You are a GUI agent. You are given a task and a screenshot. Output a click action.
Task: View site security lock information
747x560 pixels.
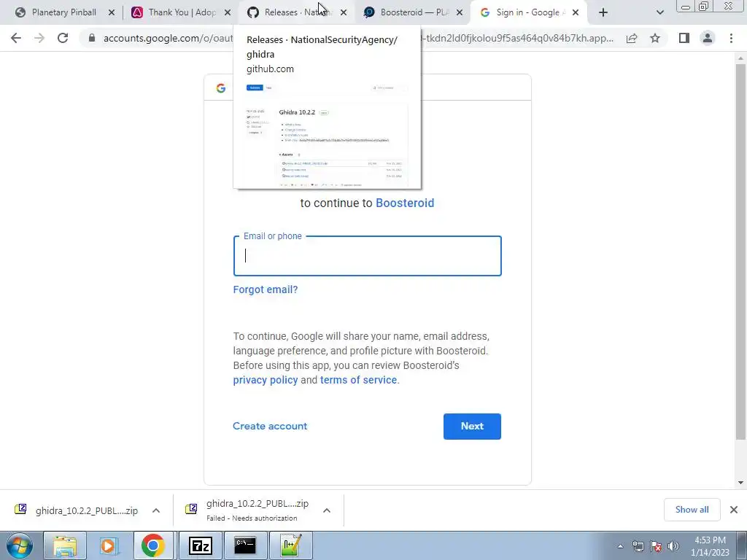(x=91, y=38)
